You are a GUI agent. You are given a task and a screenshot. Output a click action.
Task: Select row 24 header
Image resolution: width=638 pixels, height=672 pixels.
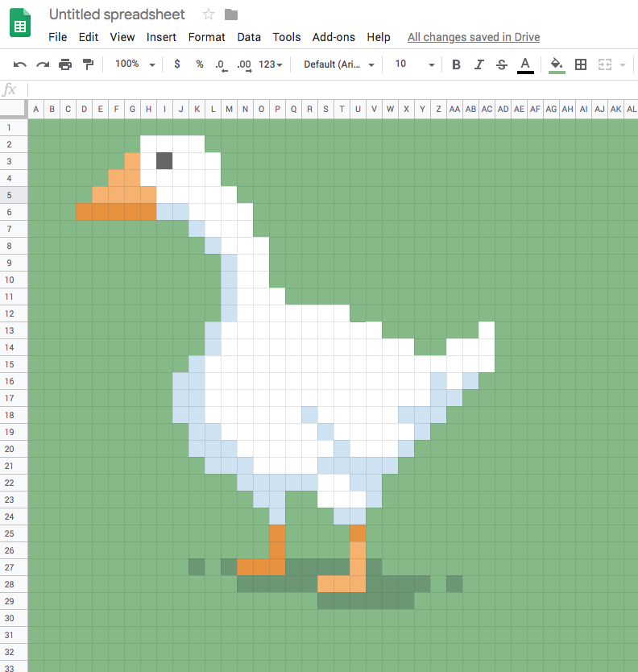pos(14,516)
